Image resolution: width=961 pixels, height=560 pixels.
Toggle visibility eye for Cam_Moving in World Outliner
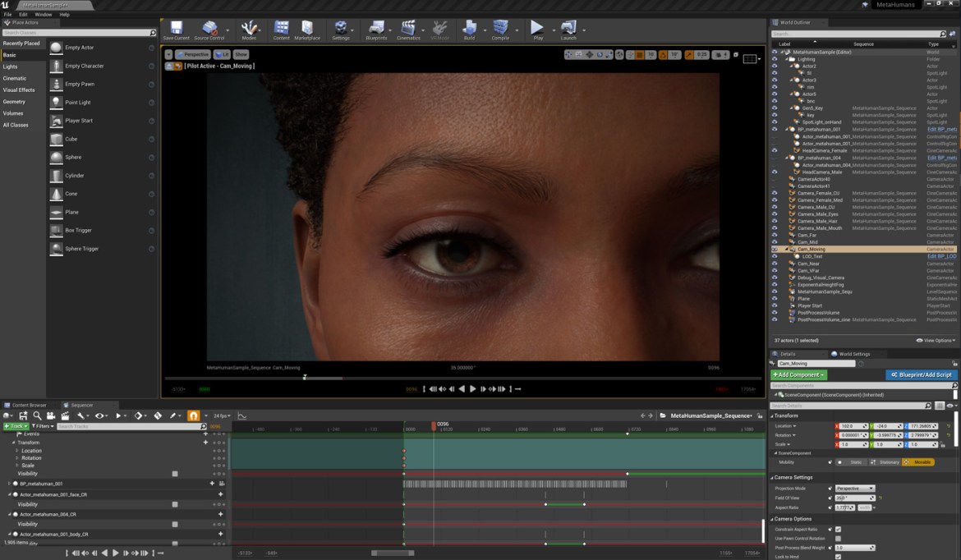click(775, 249)
